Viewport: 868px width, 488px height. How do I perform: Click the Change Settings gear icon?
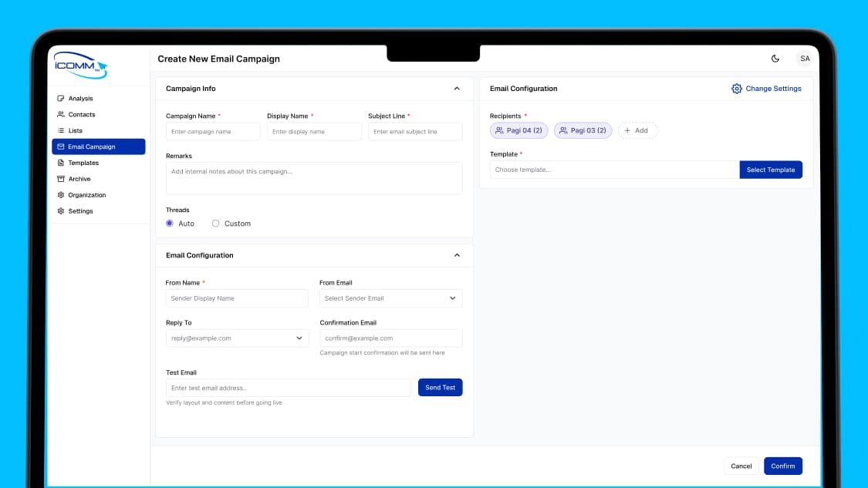coord(736,89)
